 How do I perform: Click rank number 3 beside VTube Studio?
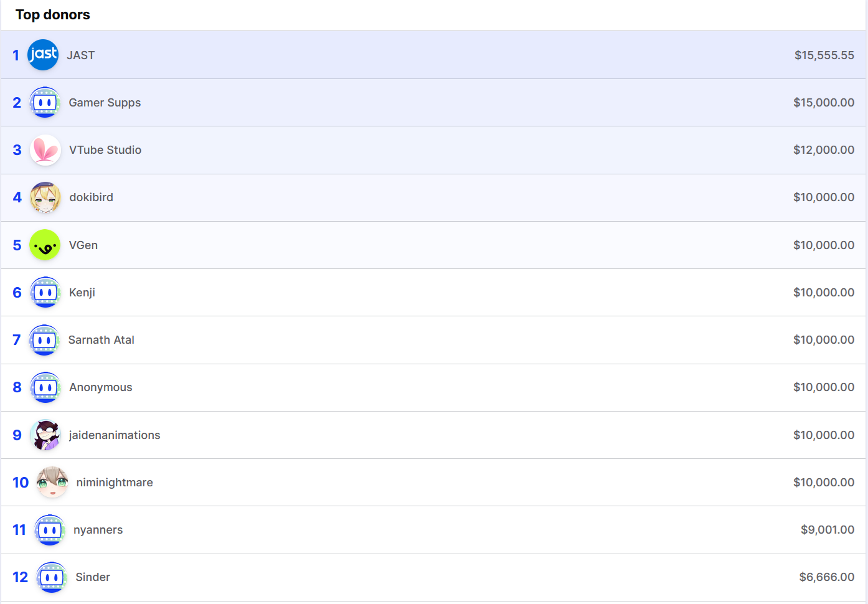click(x=17, y=150)
